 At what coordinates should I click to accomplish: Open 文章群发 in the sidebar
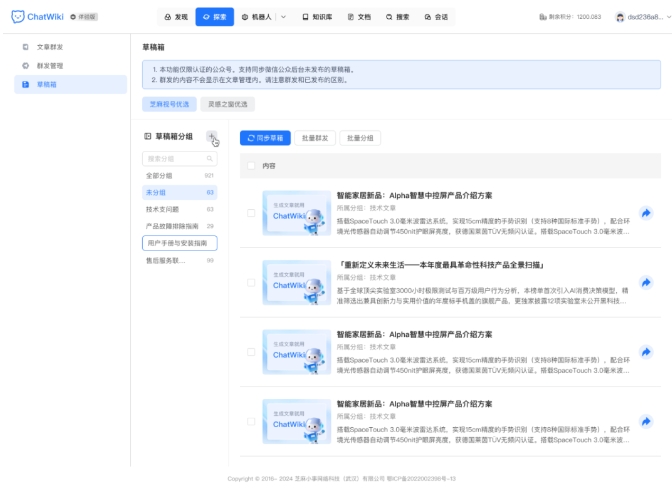(70, 47)
